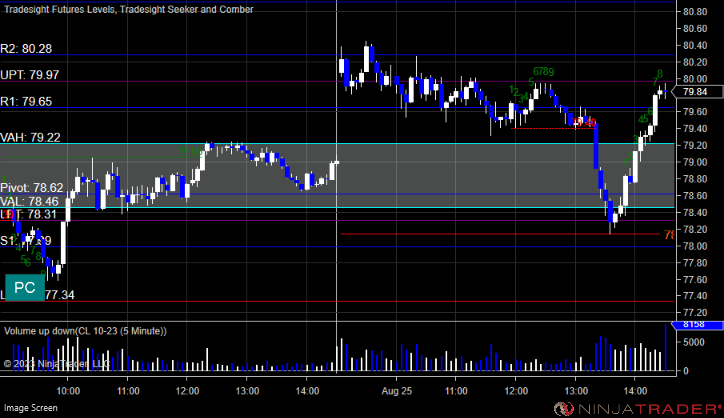Click the UPT: 79.97 level label

pos(30,75)
